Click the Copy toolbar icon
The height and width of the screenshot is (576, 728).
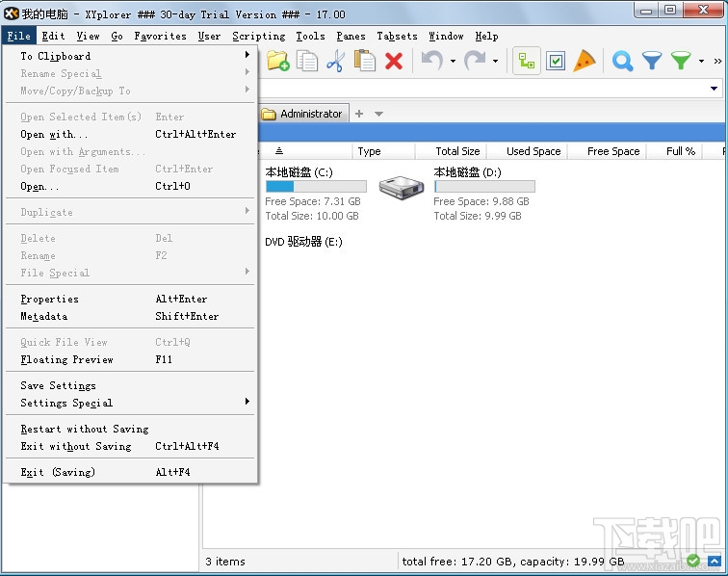coord(307,61)
